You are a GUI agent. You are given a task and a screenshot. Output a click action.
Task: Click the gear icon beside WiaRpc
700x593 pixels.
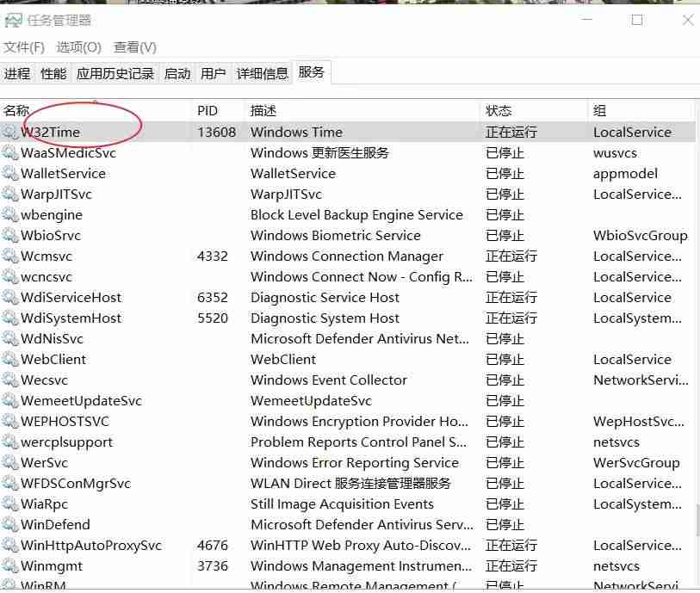[9, 503]
